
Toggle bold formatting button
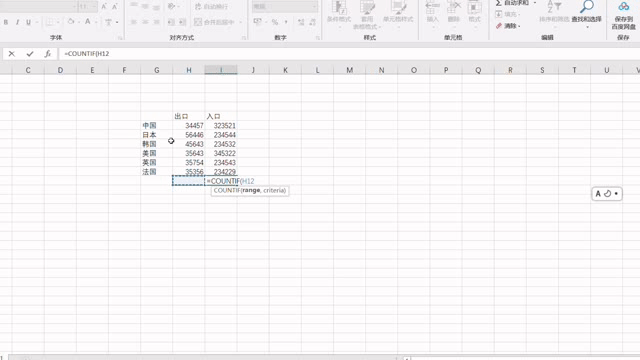tap(6, 22)
